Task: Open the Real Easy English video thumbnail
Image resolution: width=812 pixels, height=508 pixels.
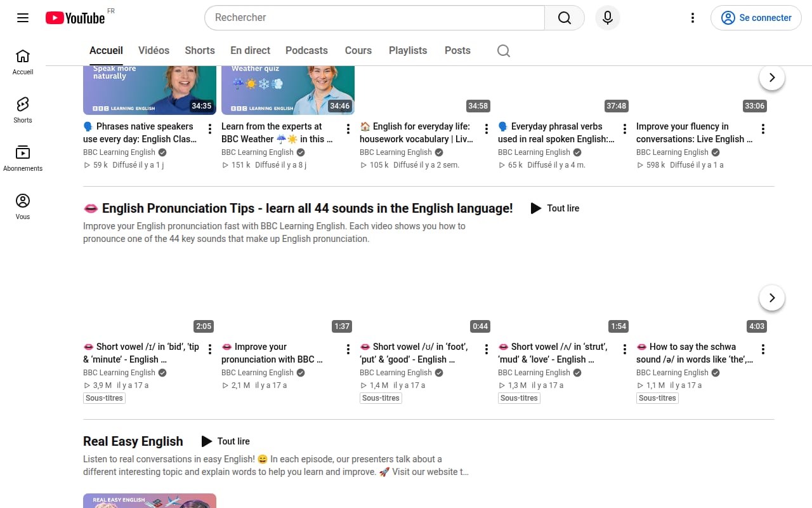Action: click(x=150, y=501)
